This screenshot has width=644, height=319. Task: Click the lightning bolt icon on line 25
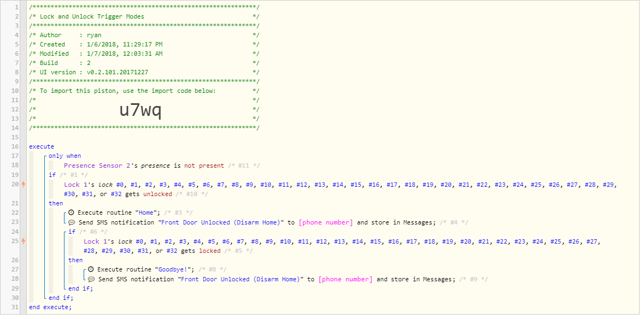coord(24,241)
